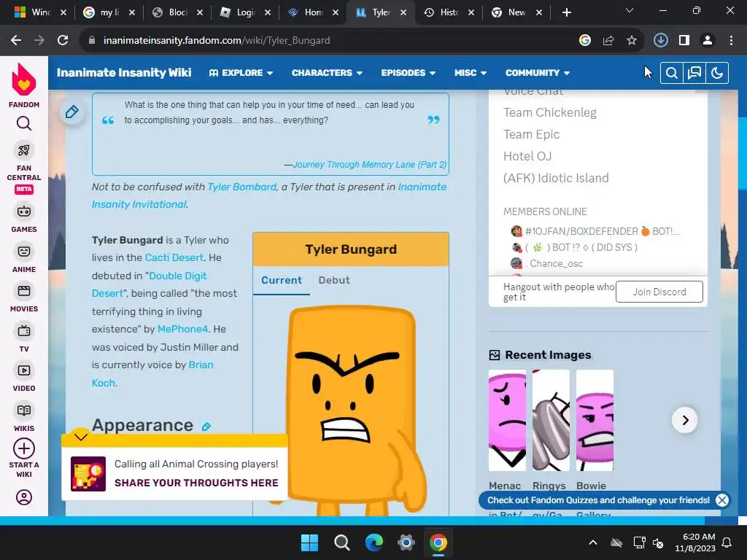Go back to the previous page
This screenshot has width=747, height=560.
pos(16,41)
